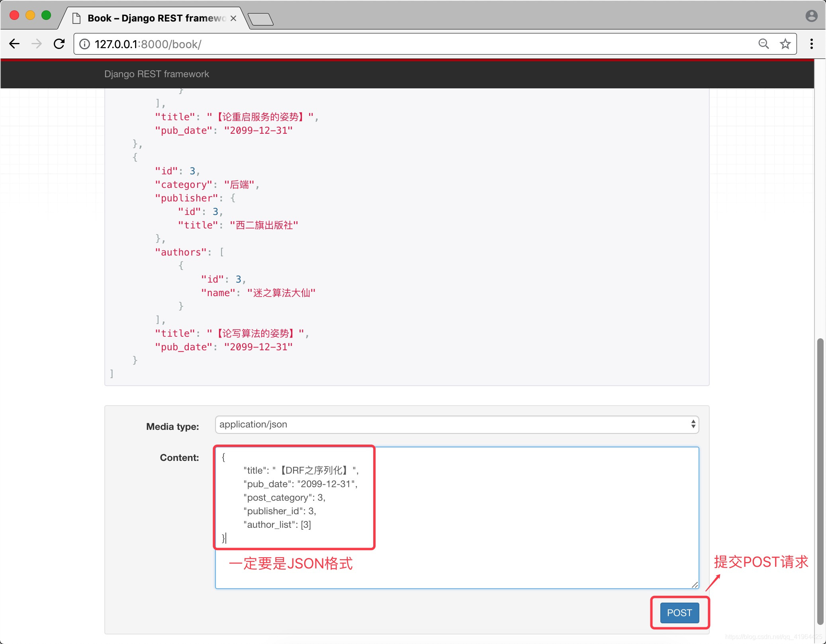Click the textarea resize handle corner

pyautogui.click(x=695, y=584)
